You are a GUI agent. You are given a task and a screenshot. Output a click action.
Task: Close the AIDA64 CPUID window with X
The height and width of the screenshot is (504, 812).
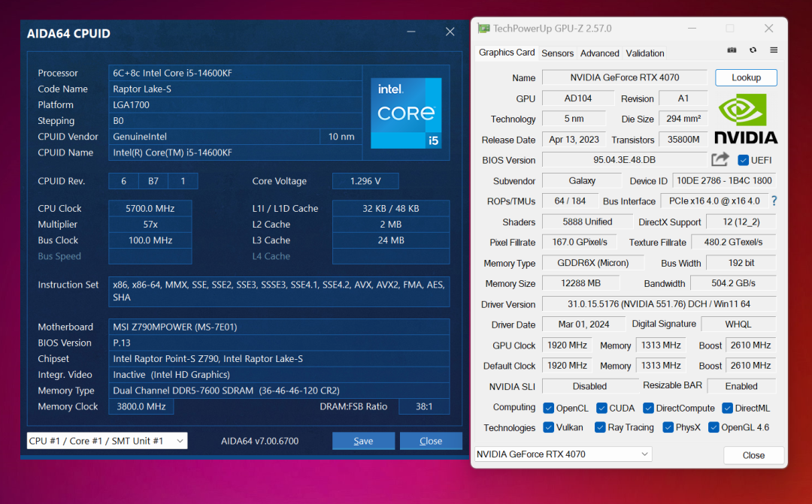pyautogui.click(x=450, y=32)
